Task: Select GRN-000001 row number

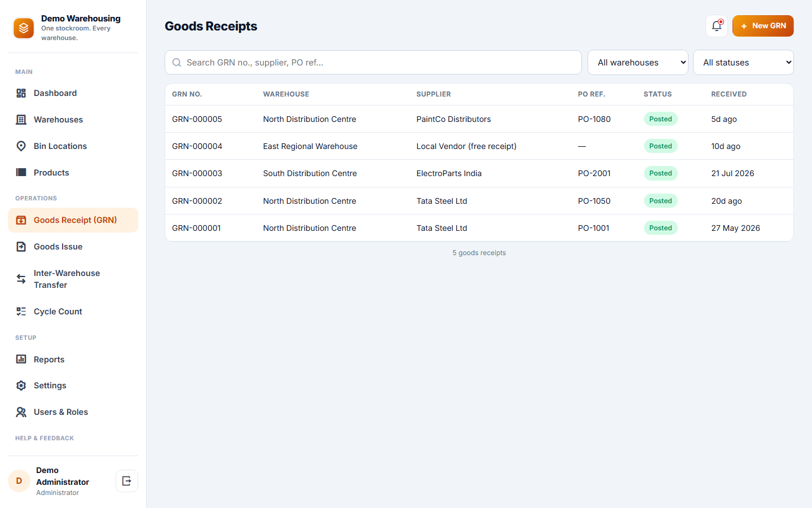Action: click(x=196, y=228)
